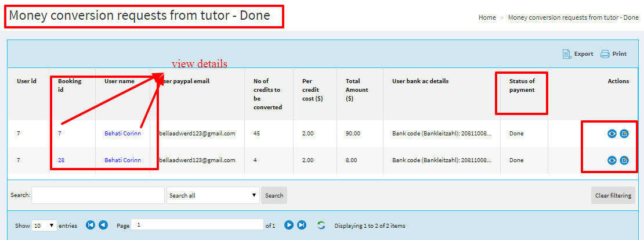The width and height of the screenshot is (644, 240).
Task: Click the Print icon
Action: tap(605, 54)
